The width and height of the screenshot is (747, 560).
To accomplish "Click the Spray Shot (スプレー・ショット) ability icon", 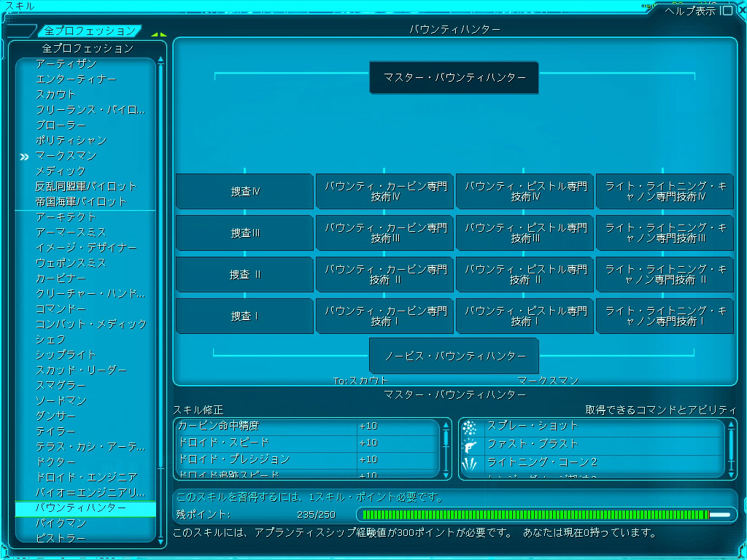I will point(470,428).
